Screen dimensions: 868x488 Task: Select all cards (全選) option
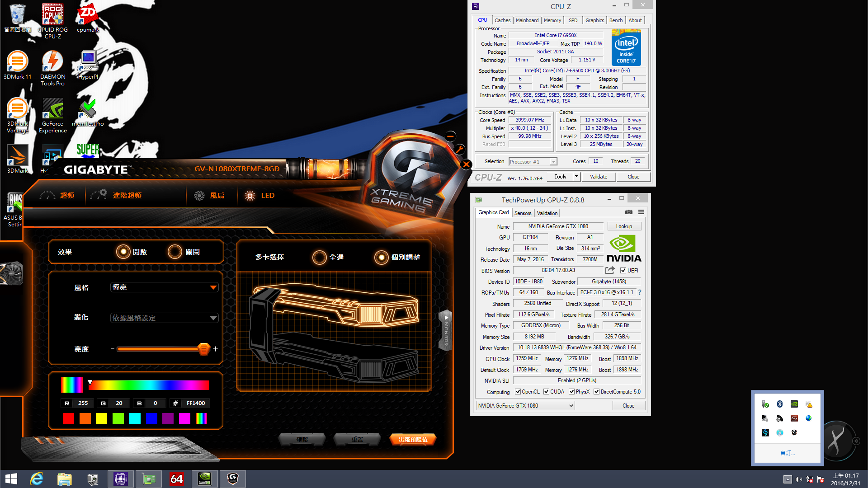click(320, 258)
